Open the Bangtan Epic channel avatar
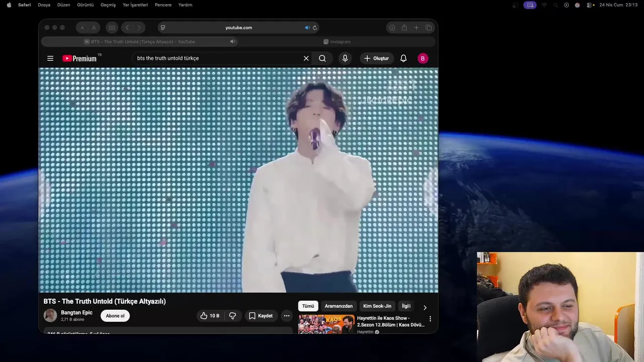This screenshot has height=362, width=644. [50, 315]
